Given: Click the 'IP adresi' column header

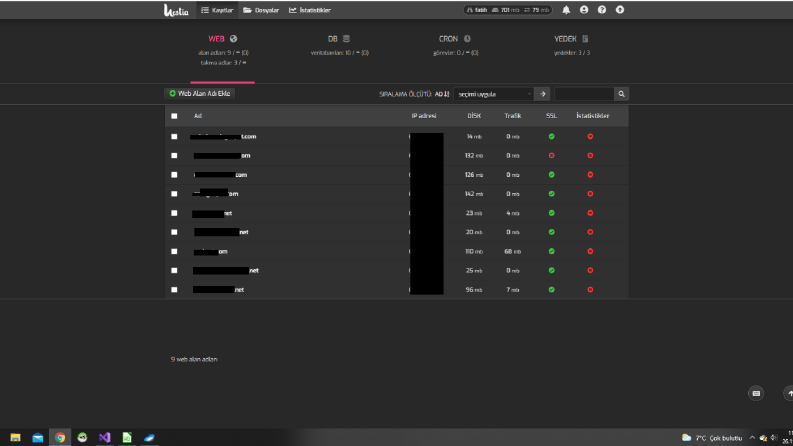Looking at the screenshot, I should coord(424,116).
